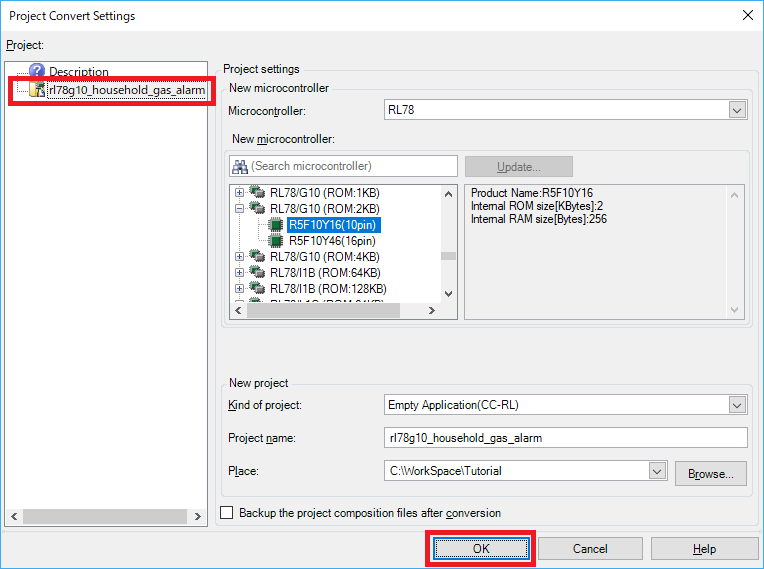Click Internal RAM size[Bytes]:256 text
This screenshot has width=764, height=569.
539,219
